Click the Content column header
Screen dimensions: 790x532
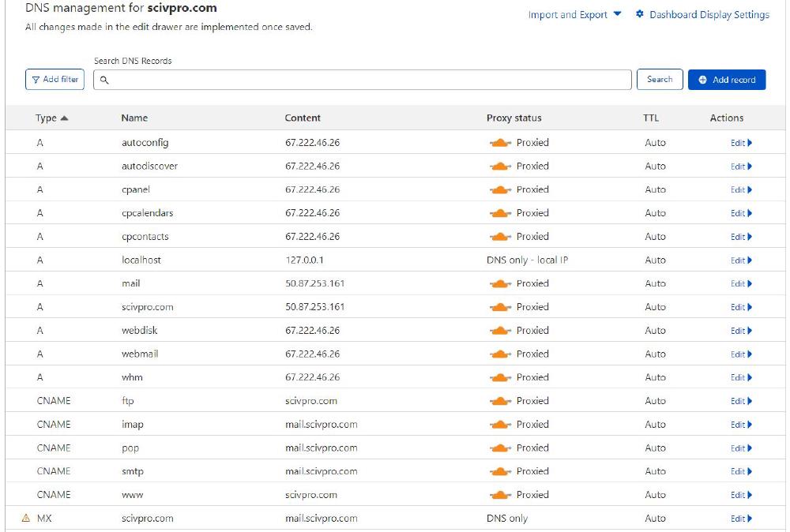pos(303,118)
